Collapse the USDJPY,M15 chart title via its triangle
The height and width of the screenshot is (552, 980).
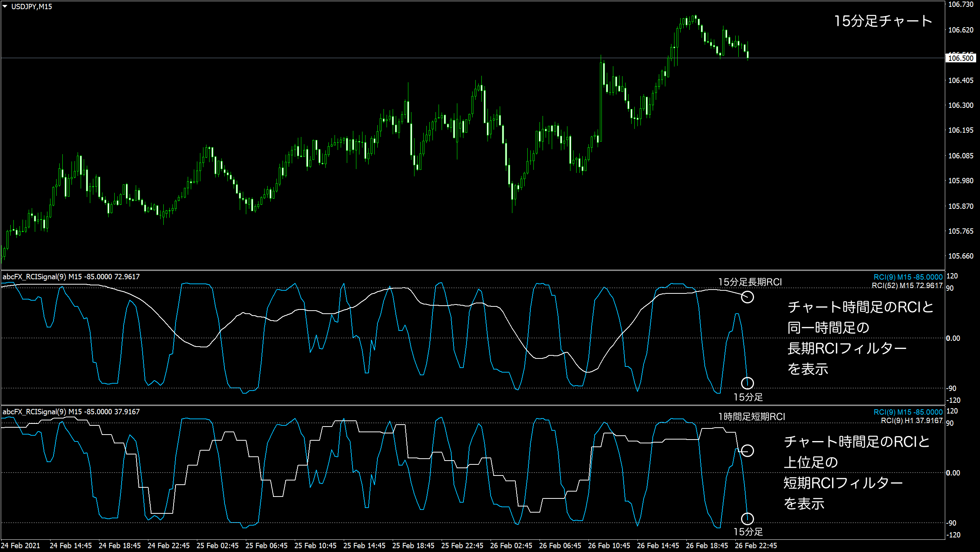(x=5, y=6)
